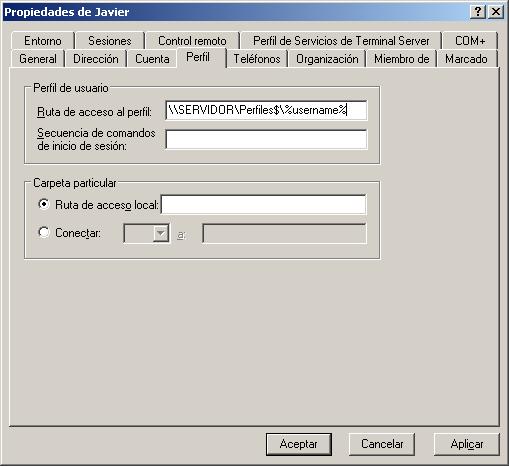Open the Dirección tab
Image resolution: width=509 pixels, height=466 pixels.
click(96, 59)
